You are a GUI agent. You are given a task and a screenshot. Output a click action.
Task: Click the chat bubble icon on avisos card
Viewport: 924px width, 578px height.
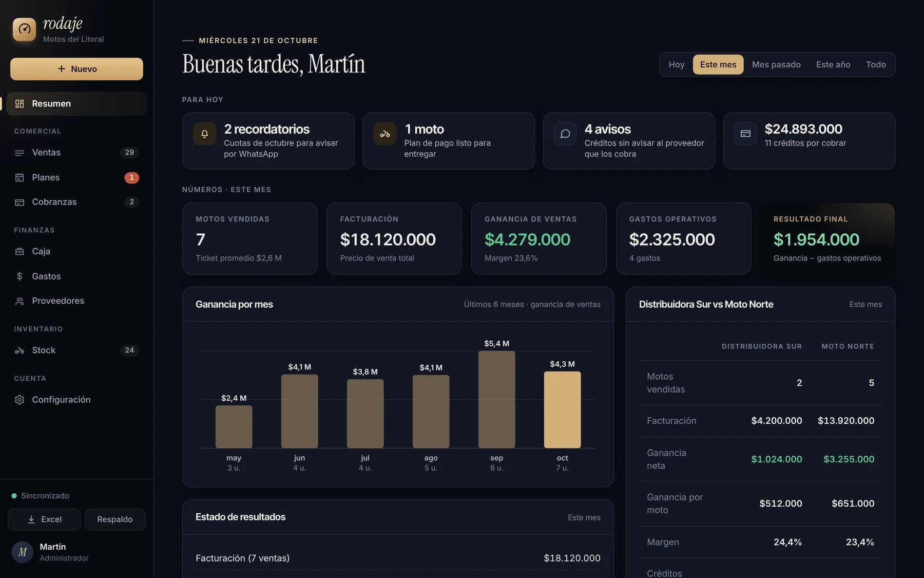565,134
